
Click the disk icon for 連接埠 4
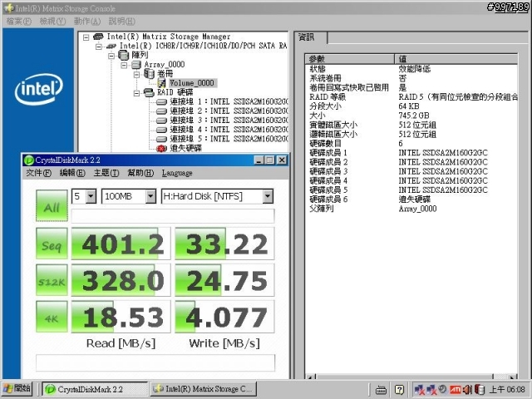click(161, 130)
